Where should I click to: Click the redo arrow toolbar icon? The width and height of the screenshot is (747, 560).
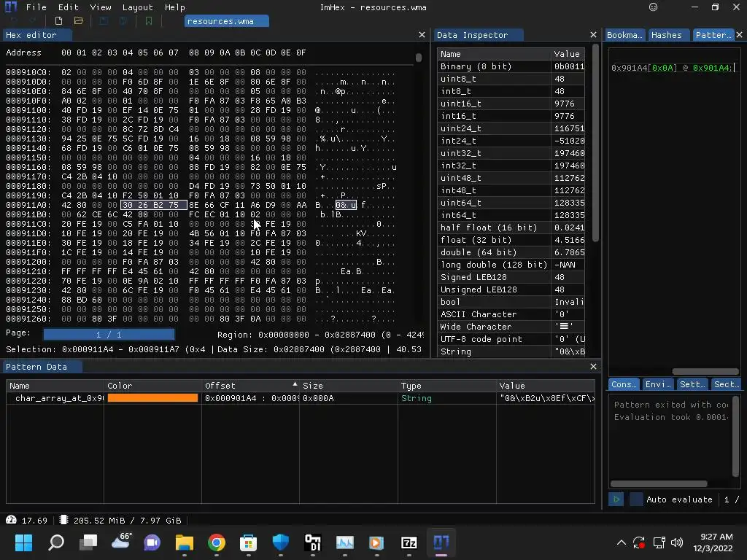pos(32,21)
